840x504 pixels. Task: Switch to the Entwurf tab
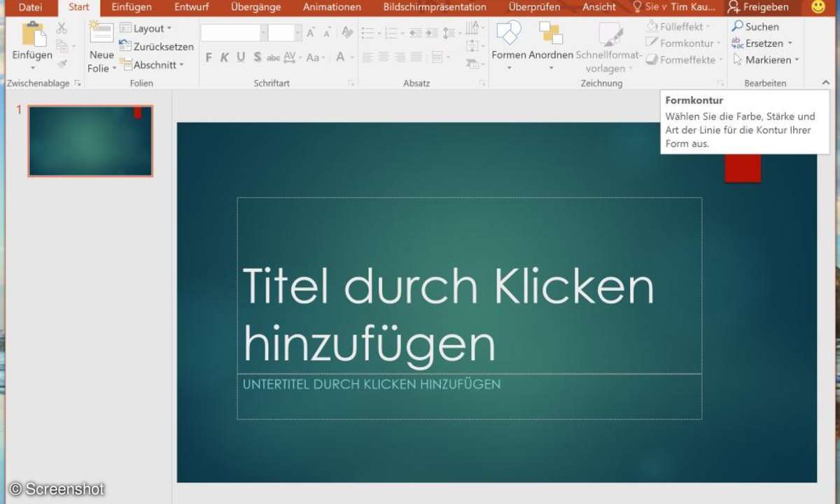coord(191,7)
